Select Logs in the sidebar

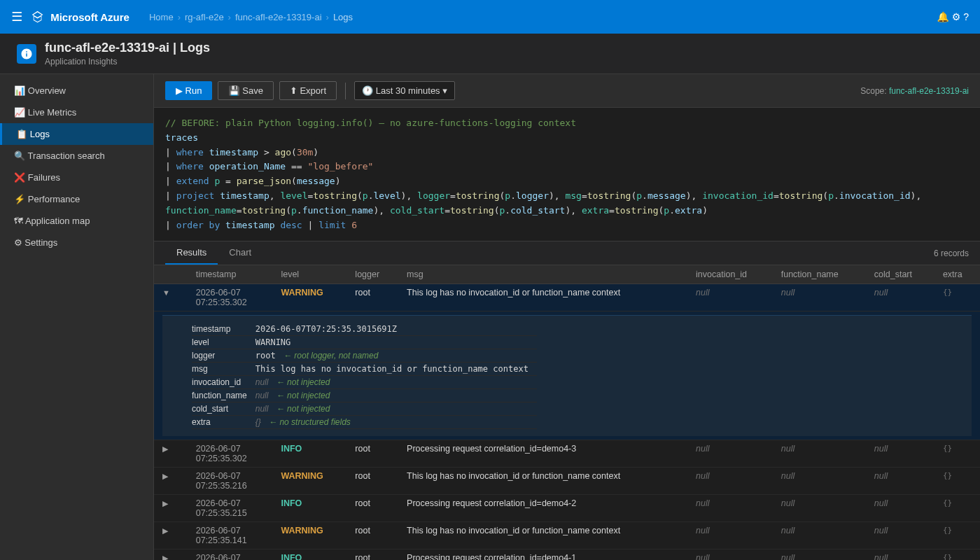click(x=77, y=134)
